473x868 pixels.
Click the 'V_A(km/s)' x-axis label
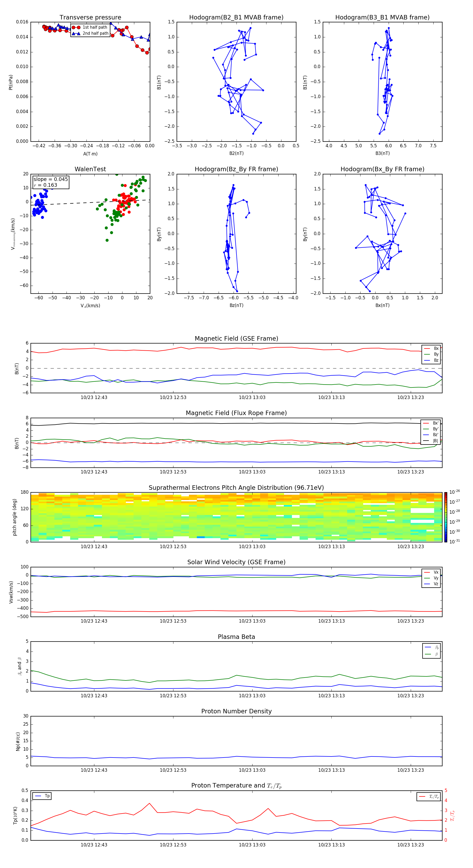tap(90, 306)
